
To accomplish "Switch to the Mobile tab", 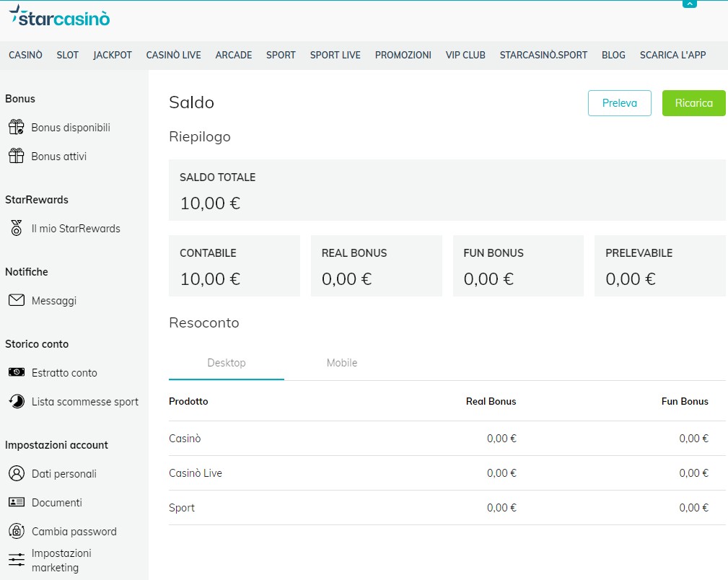I will (x=341, y=363).
